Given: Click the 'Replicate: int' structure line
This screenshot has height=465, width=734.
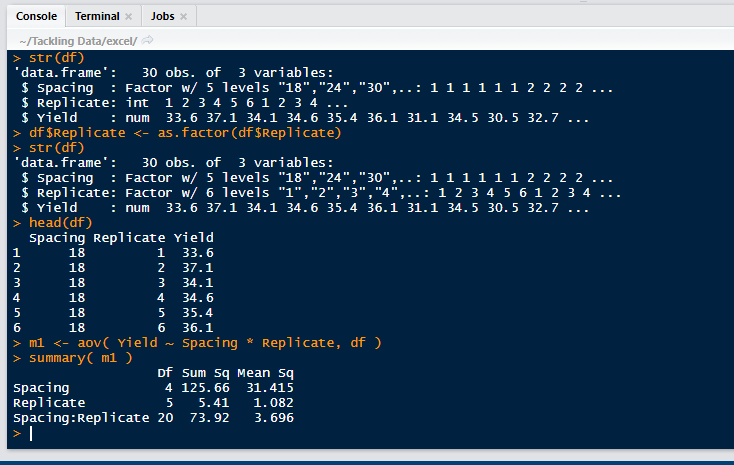Looking at the screenshot, I should (x=184, y=103).
